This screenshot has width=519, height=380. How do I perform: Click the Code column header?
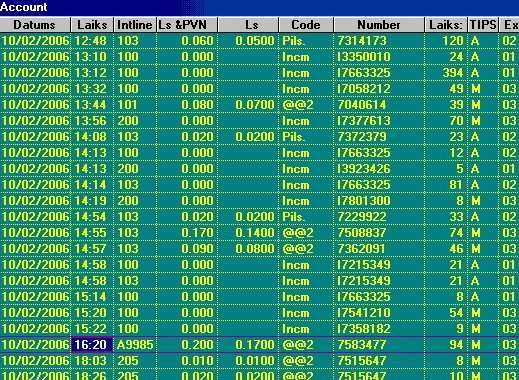(306, 25)
